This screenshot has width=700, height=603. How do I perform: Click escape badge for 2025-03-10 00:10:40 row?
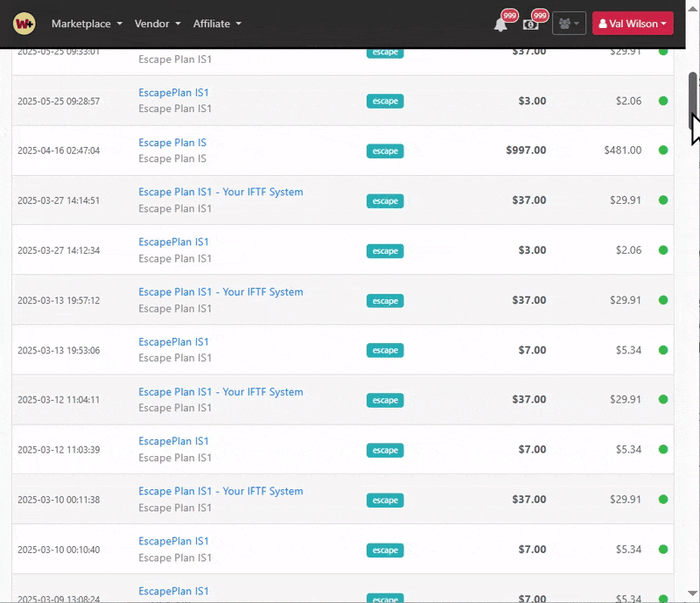pyautogui.click(x=385, y=550)
